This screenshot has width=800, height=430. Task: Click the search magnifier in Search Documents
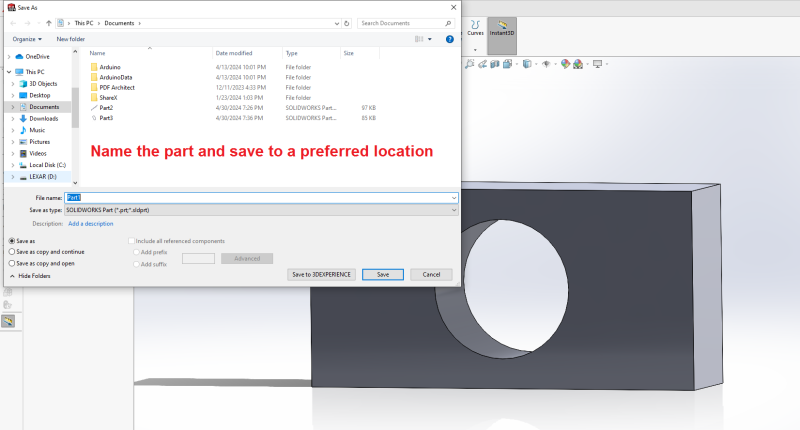point(448,23)
